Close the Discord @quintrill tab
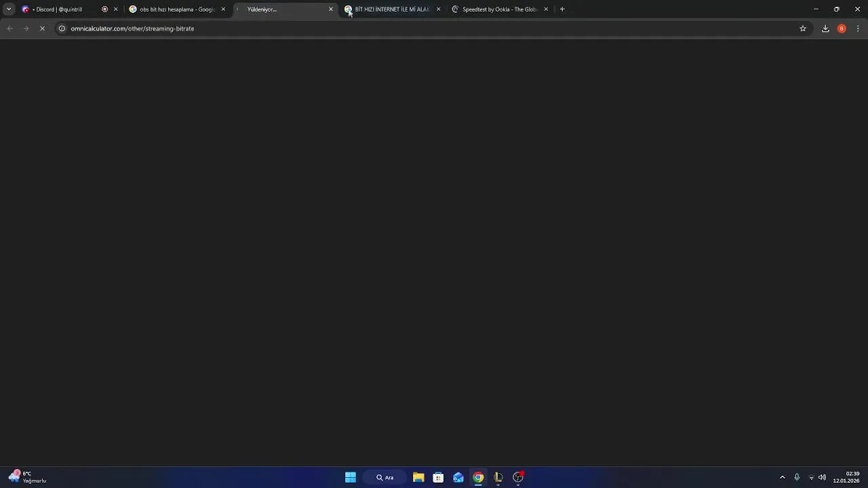The width and height of the screenshot is (868, 488). click(x=115, y=9)
